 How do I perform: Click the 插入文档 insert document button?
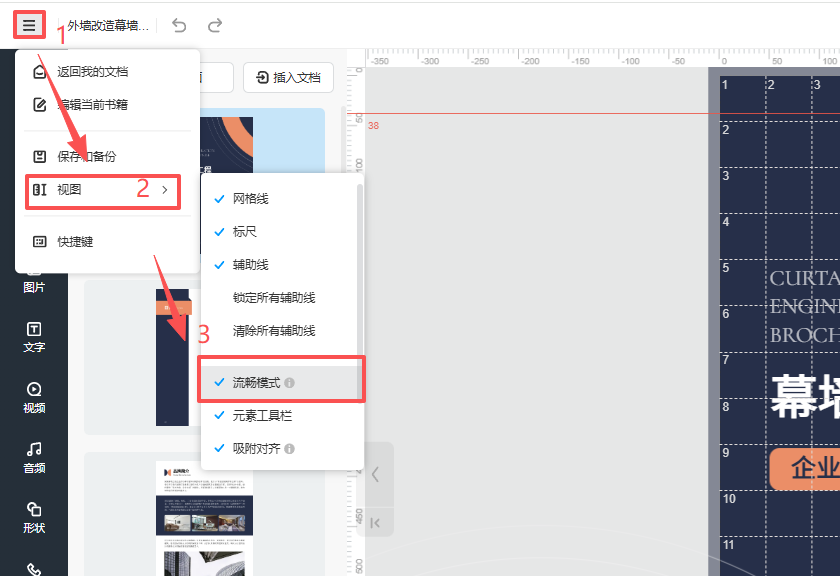[x=289, y=78]
